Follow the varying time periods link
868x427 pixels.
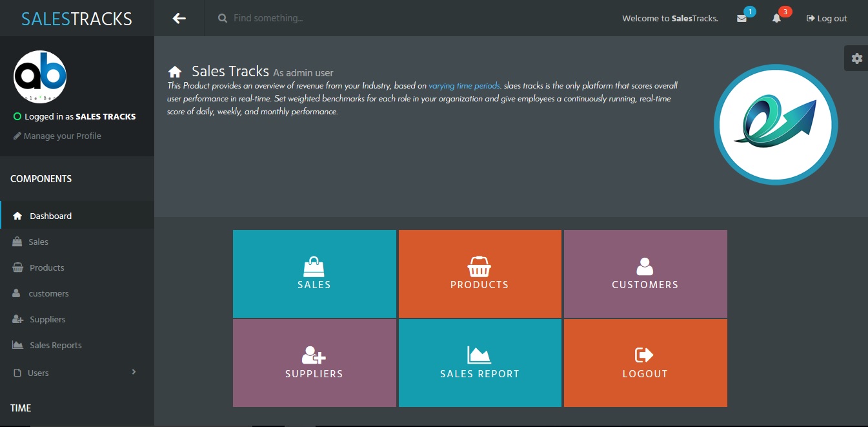(x=465, y=85)
